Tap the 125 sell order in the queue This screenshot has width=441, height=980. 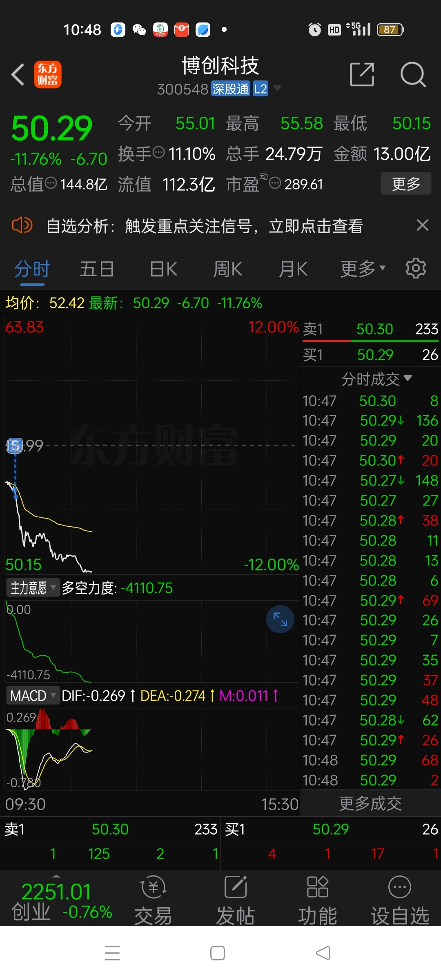pyautogui.click(x=99, y=854)
